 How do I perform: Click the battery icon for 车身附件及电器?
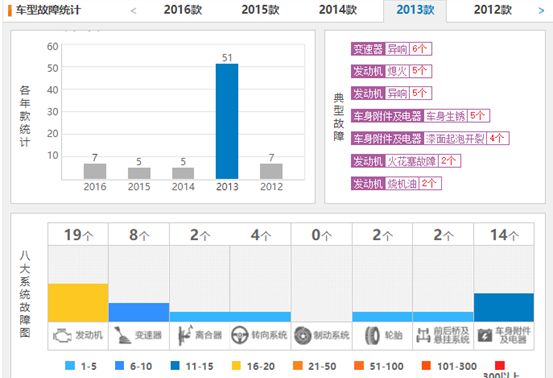pos(485,335)
